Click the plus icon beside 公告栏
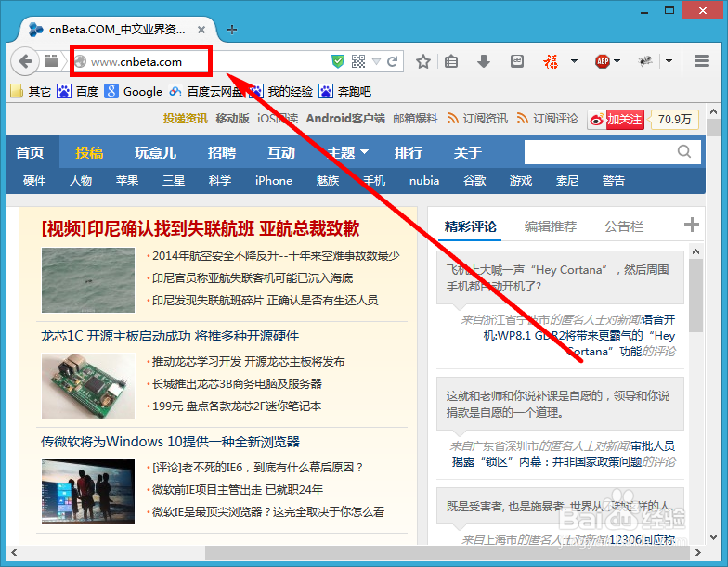 (691, 225)
